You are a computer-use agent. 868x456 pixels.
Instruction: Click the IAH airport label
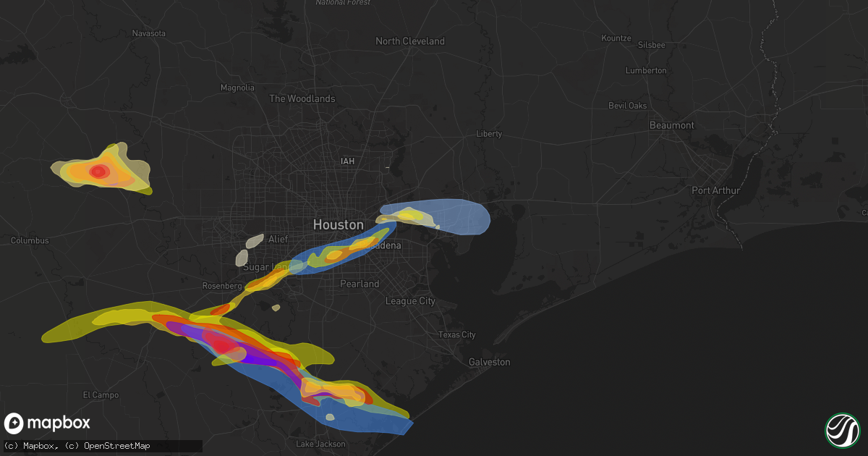[x=348, y=161]
